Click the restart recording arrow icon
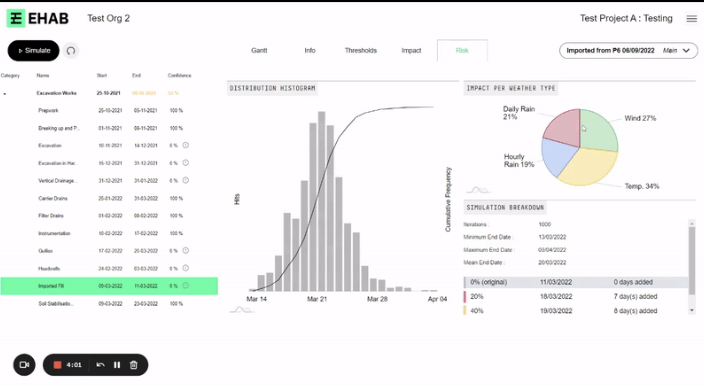 [x=101, y=365]
